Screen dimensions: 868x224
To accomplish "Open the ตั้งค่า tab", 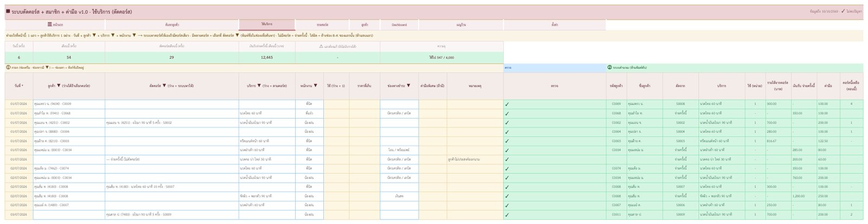I will pyautogui.click(x=554, y=24).
